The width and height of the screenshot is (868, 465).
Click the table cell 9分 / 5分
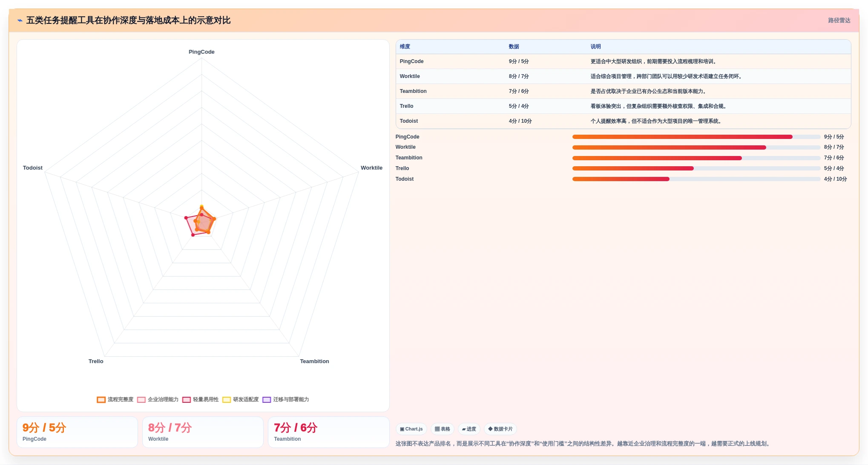click(x=519, y=61)
